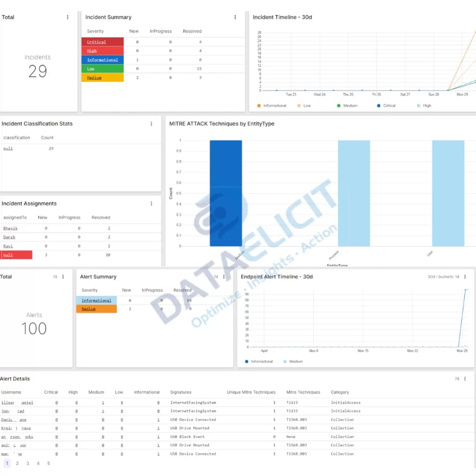Go to page 2 of Alert Details

click(x=17, y=463)
